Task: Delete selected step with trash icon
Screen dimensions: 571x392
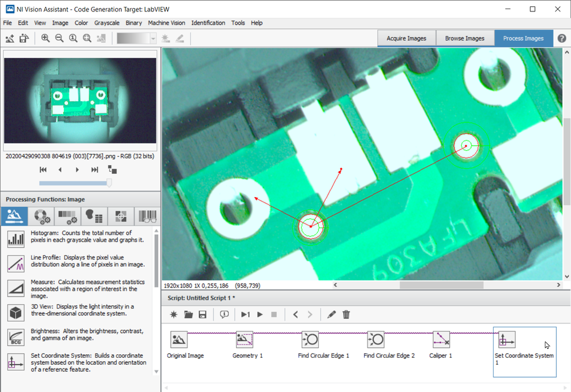Action: pos(346,314)
